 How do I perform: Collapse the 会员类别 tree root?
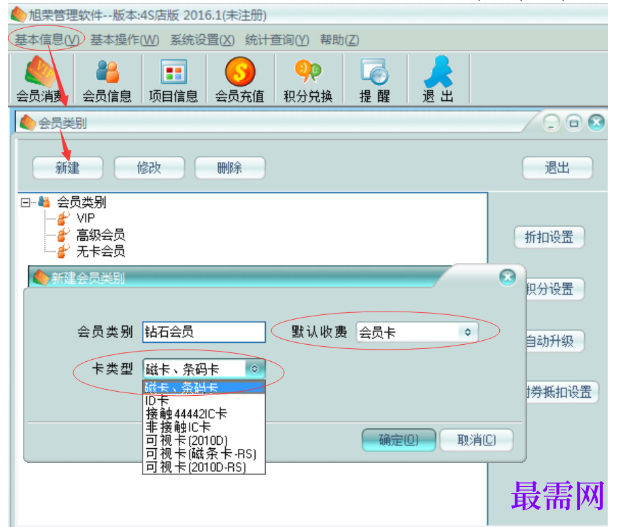25,203
